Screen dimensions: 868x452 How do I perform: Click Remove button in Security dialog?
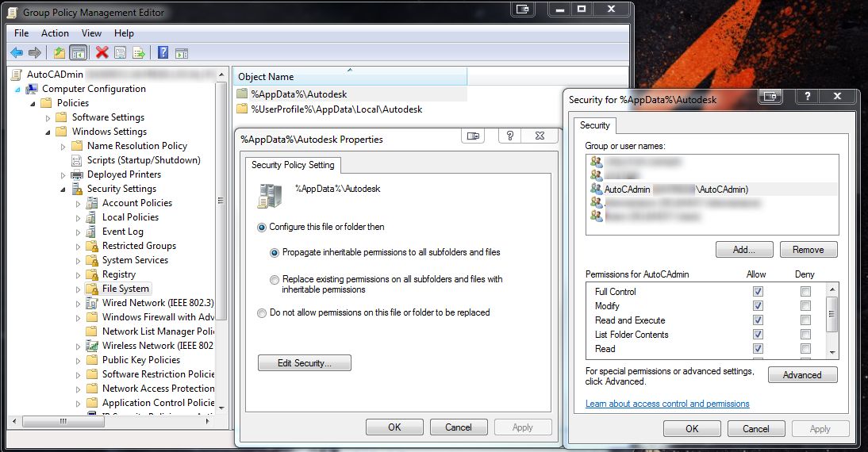pyautogui.click(x=808, y=250)
